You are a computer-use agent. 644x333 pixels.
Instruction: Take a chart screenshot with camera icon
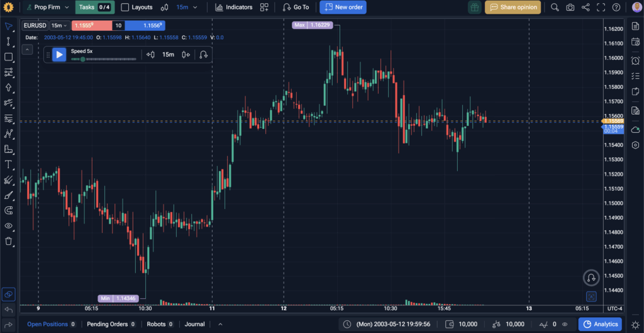[570, 8]
